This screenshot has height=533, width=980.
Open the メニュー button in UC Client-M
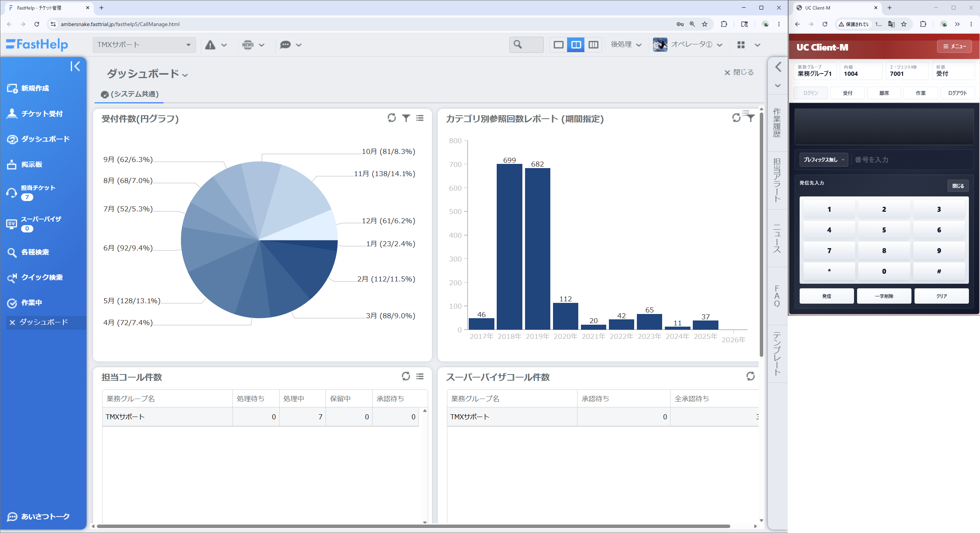click(954, 46)
